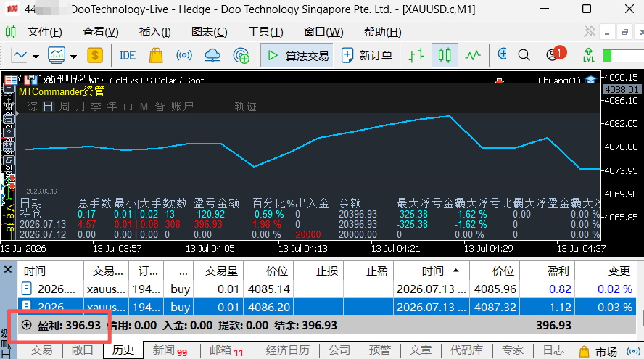
Task: Click the signals icon at bottom right
Action: pos(633,352)
